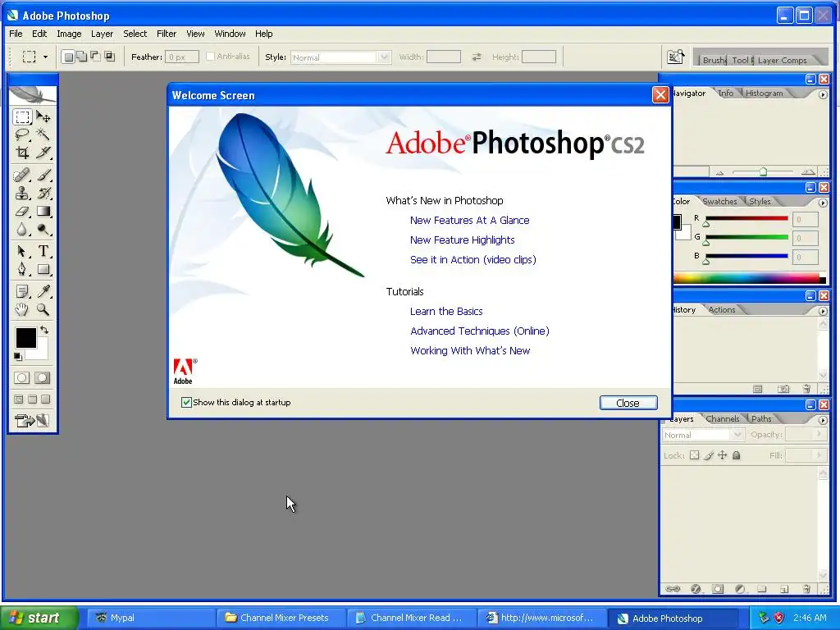Image resolution: width=840 pixels, height=630 pixels.
Task: Toggle the Anti-alias checkbox in options bar
Action: 211,57
